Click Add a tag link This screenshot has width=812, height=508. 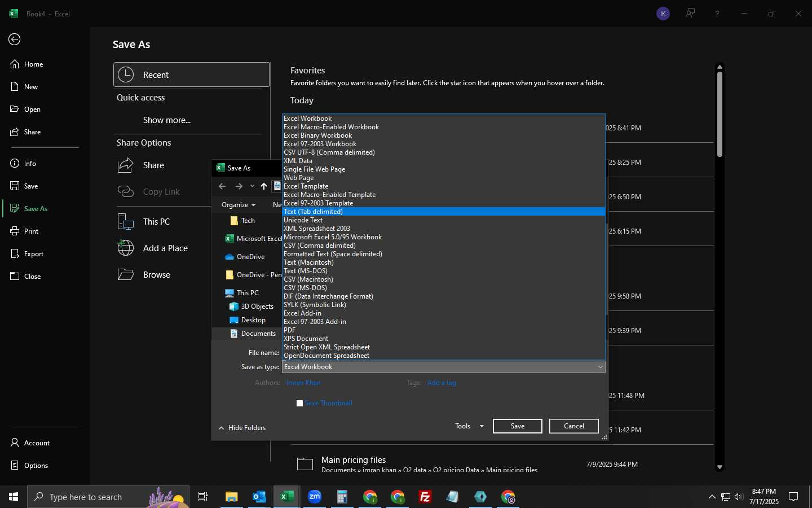442,383
